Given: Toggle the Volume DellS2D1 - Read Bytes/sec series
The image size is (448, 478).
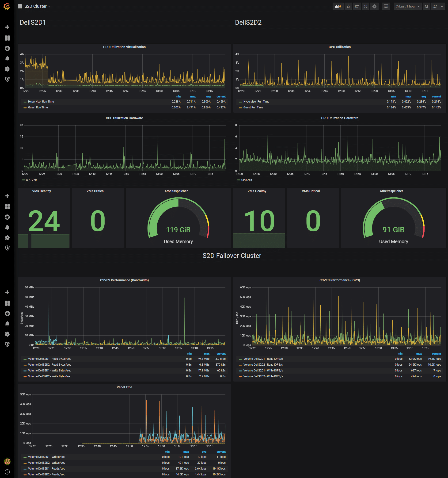Looking at the screenshot, I should [x=49, y=359].
